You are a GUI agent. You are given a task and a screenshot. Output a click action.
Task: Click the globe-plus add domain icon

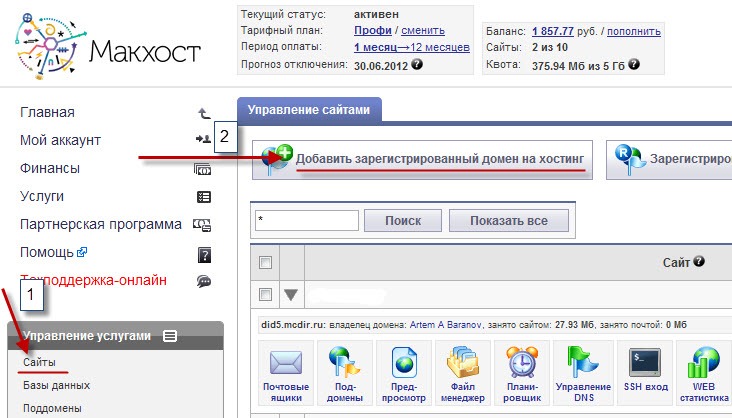coord(277,159)
